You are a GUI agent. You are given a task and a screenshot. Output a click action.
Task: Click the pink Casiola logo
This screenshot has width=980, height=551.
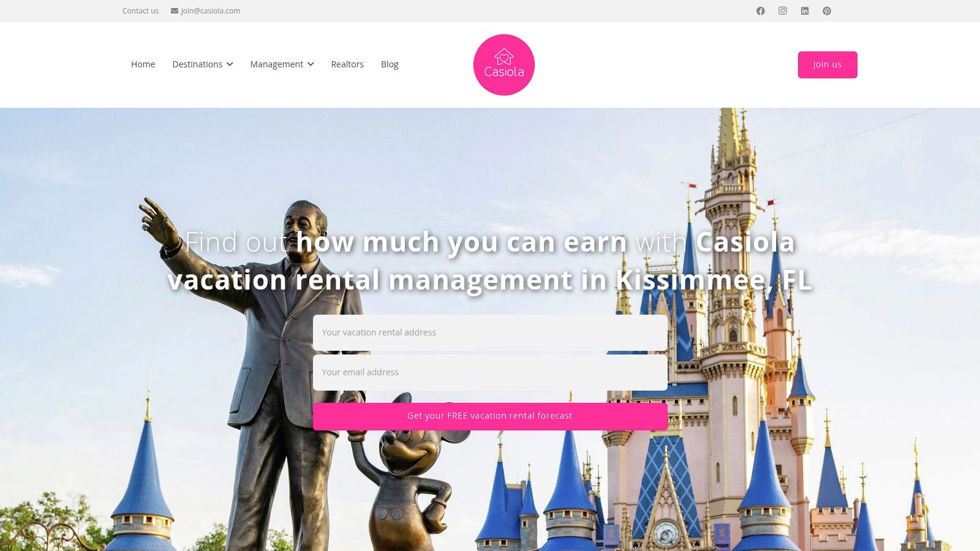pyautogui.click(x=503, y=65)
